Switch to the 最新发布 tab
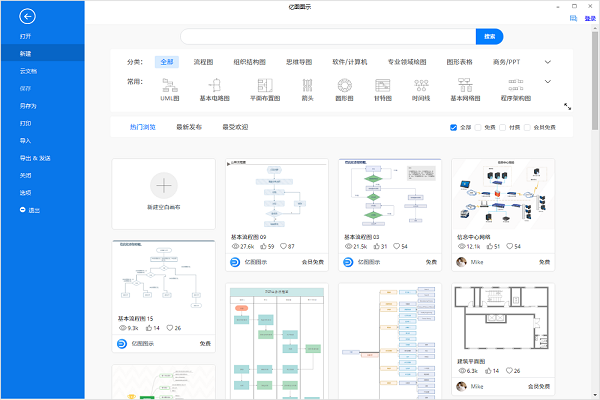The image size is (600, 400). [x=189, y=128]
